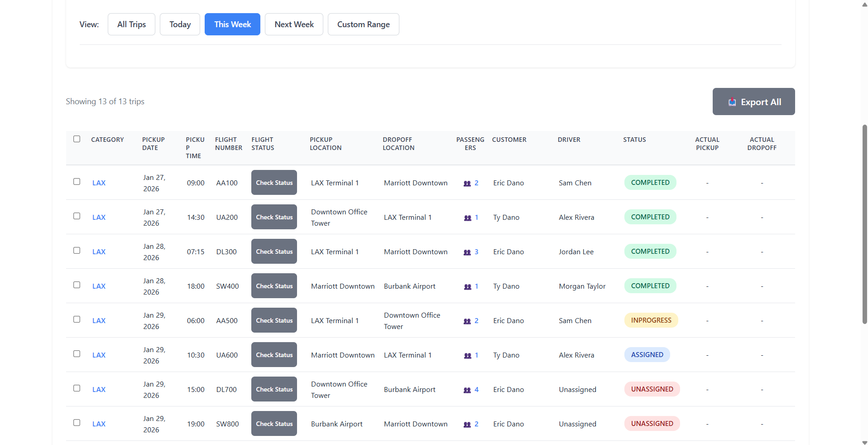Image resolution: width=868 pixels, height=445 pixels.
Task: Click the passengers icon for flight SW800
Action: [x=467, y=424]
